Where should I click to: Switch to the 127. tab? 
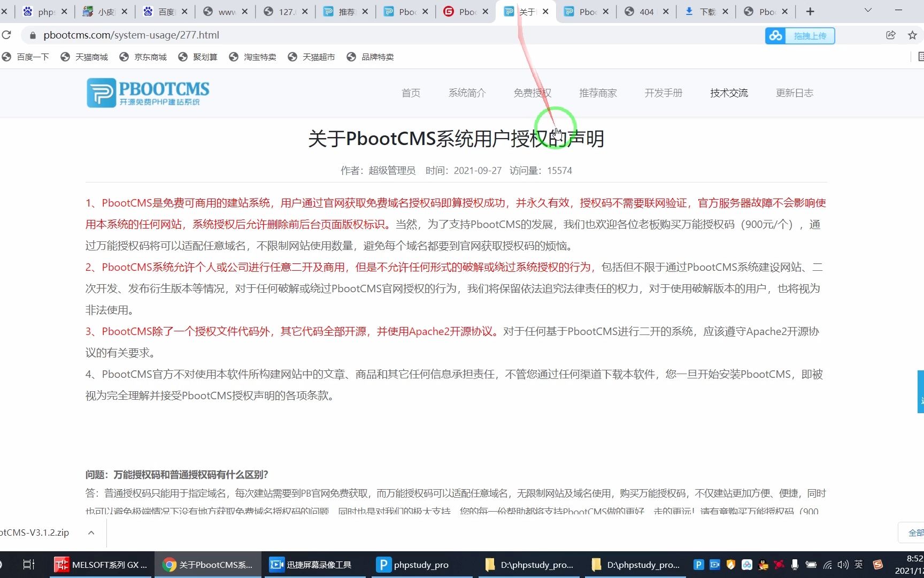286,11
